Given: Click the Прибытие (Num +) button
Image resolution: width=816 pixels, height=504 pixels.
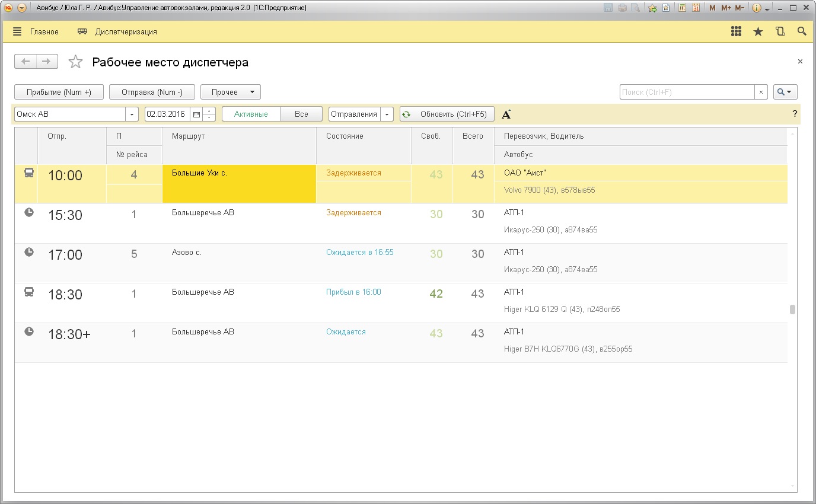Looking at the screenshot, I should point(59,92).
